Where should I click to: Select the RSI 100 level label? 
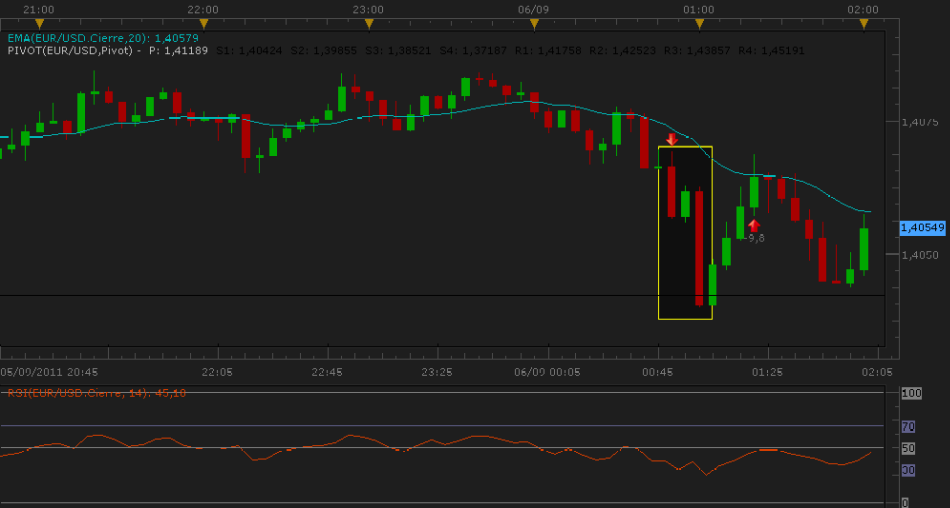tap(911, 393)
